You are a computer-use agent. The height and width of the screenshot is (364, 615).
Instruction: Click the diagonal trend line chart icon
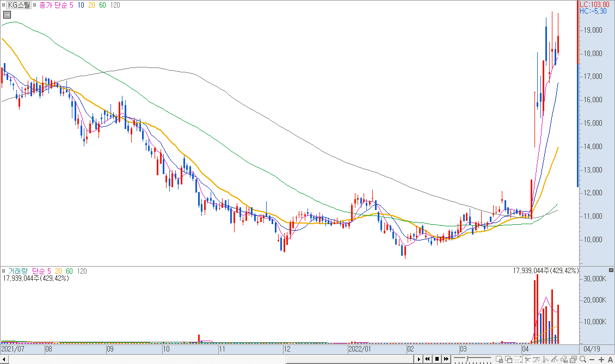[x=555, y=359]
